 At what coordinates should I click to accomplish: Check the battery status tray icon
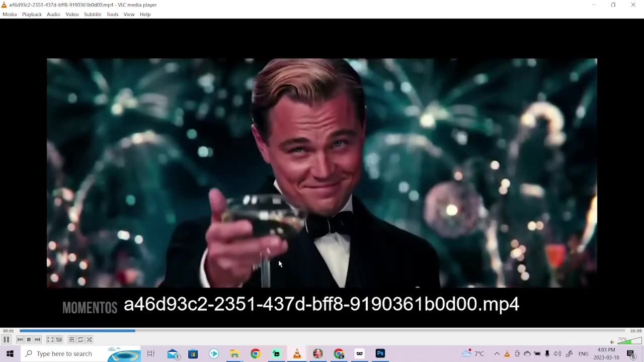click(537, 353)
